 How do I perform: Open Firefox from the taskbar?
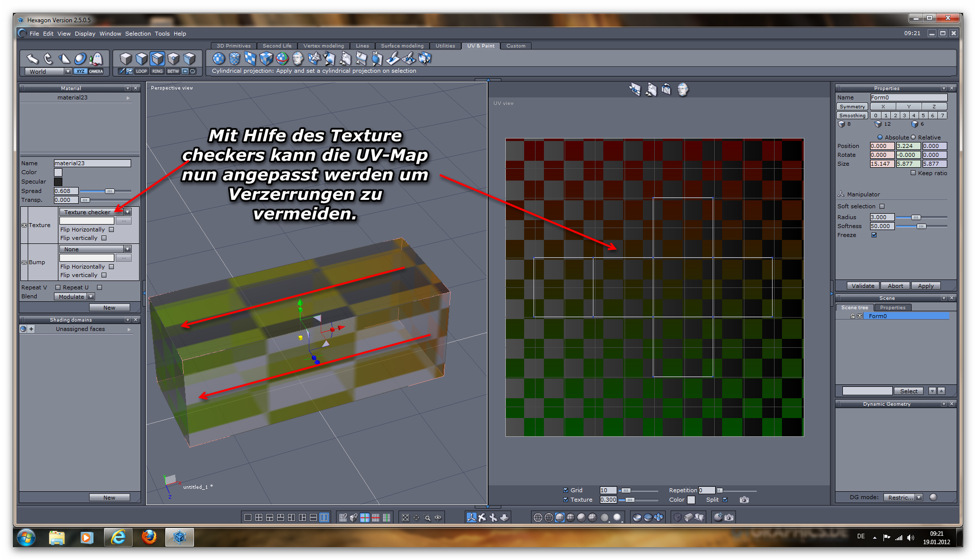click(149, 537)
